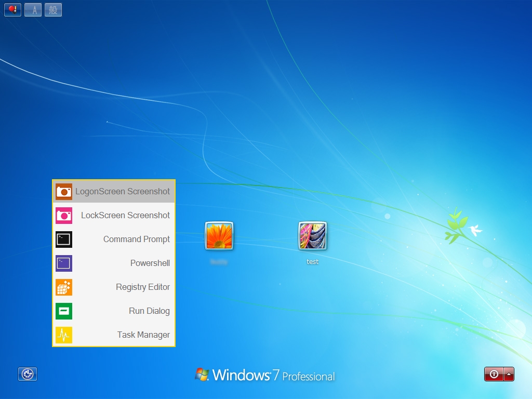Launch the purple Powershell icon
Image resolution: width=532 pixels, height=399 pixels.
64,263
